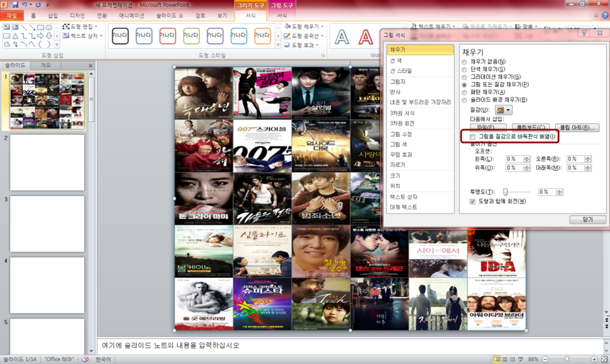
Task: Click the 투명도 transparency slider handle
Action: pos(506,192)
